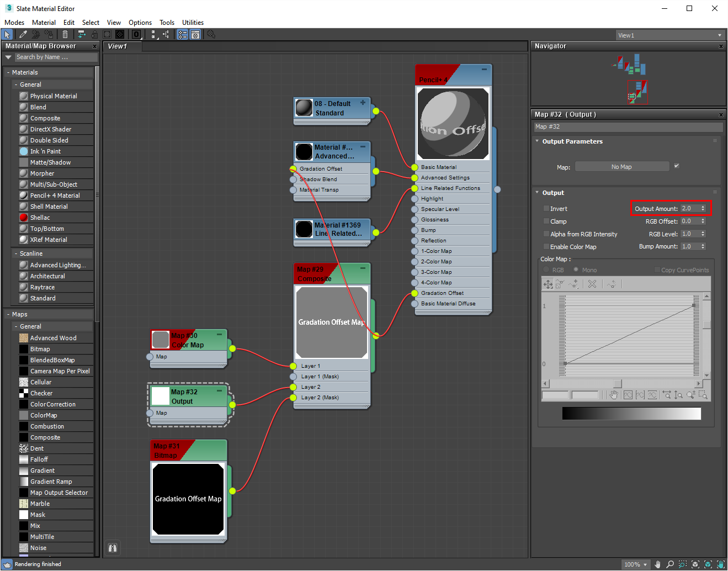This screenshot has width=728, height=571.
Task: Select Pencil+ 4 Material in the browser
Action: click(x=55, y=195)
